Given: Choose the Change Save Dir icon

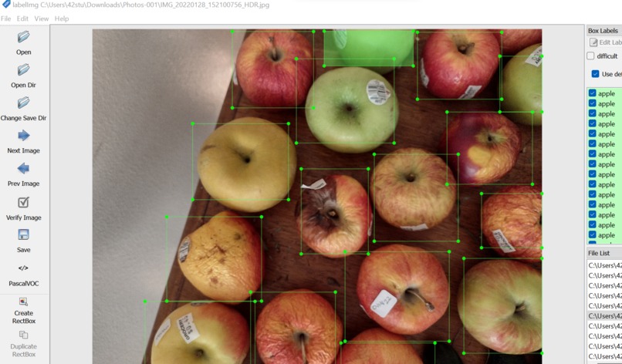Looking at the screenshot, I should point(23,103).
